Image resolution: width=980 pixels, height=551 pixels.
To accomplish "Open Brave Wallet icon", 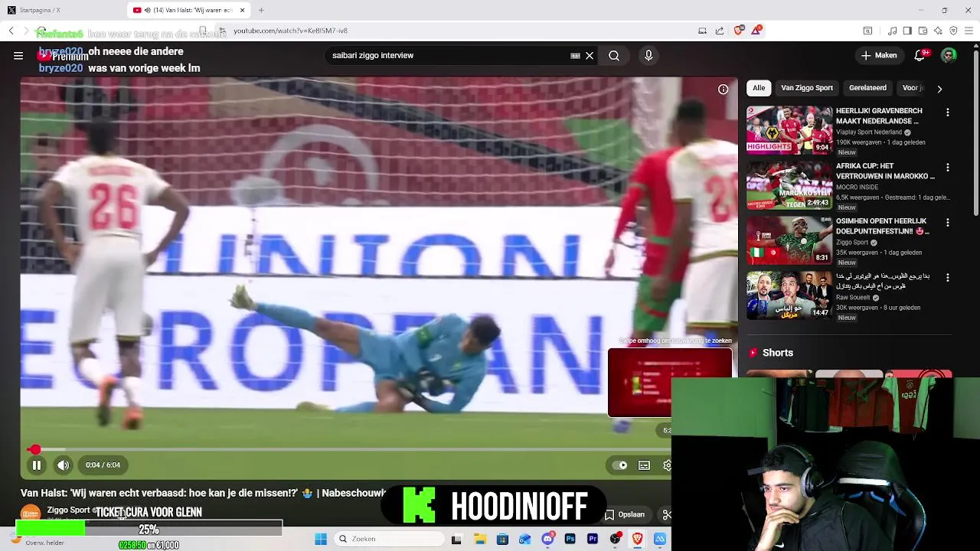I will point(923,31).
